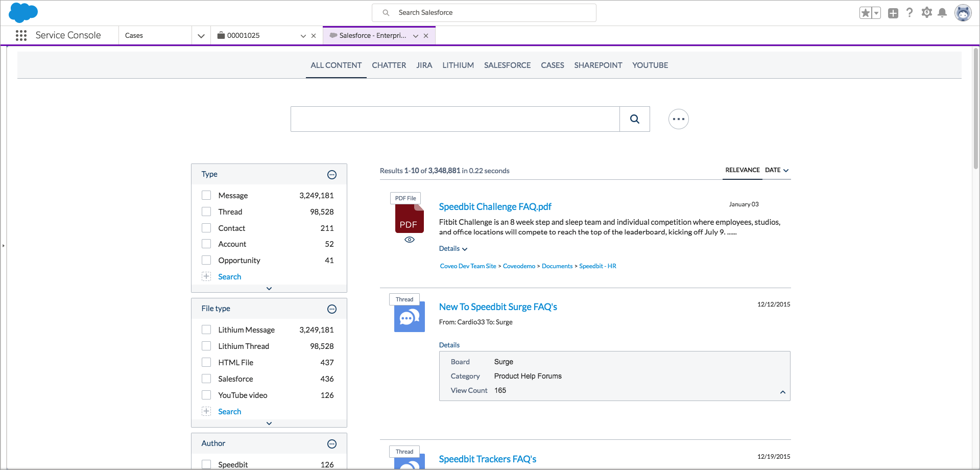Open the favorites list dropdown arrow
The image size is (980, 470).
pos(876,13)
